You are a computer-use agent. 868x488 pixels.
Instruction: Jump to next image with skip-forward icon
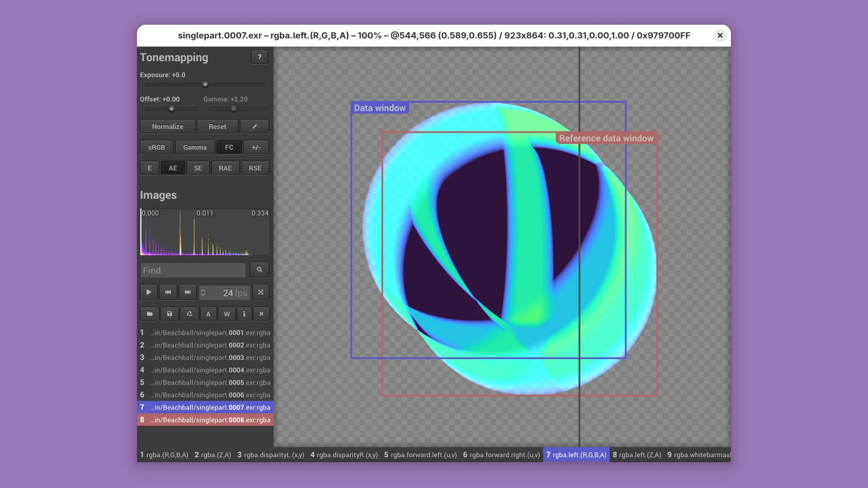187,292
